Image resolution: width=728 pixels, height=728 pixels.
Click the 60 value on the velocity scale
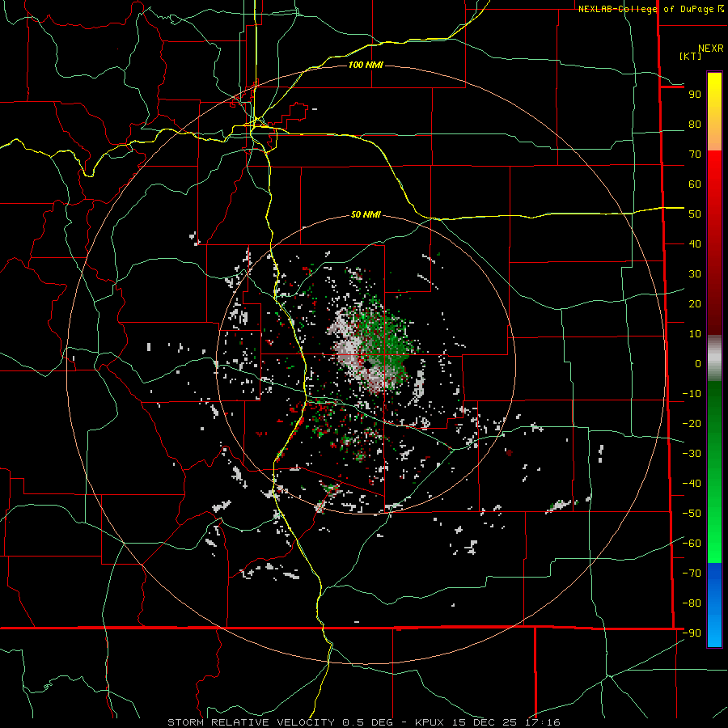click(695, 184)
